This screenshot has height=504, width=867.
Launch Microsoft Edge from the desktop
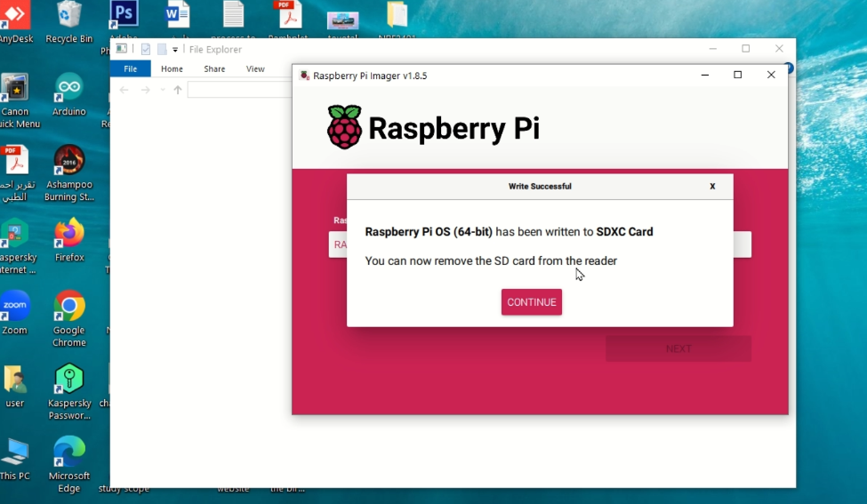[69, 465]
